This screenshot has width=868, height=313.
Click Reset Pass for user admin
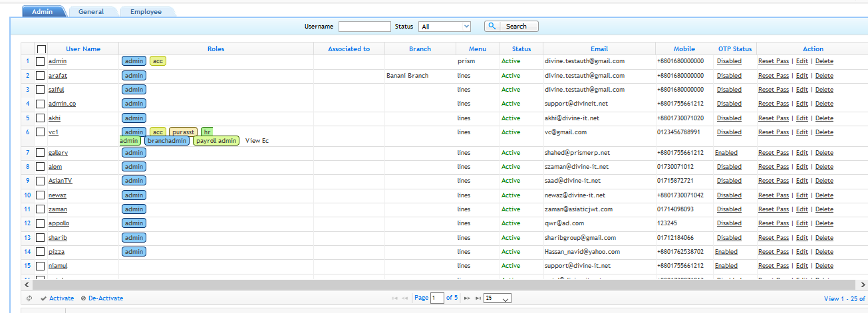774,61
